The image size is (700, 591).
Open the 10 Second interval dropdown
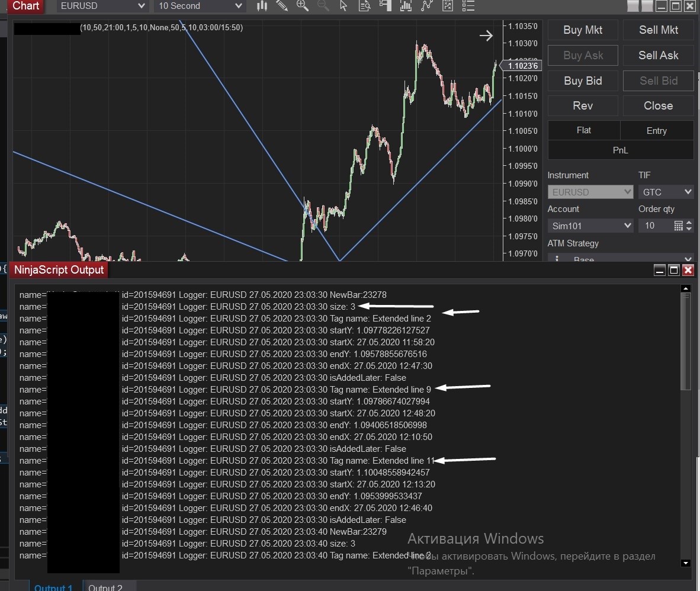(x=200, y=6)
